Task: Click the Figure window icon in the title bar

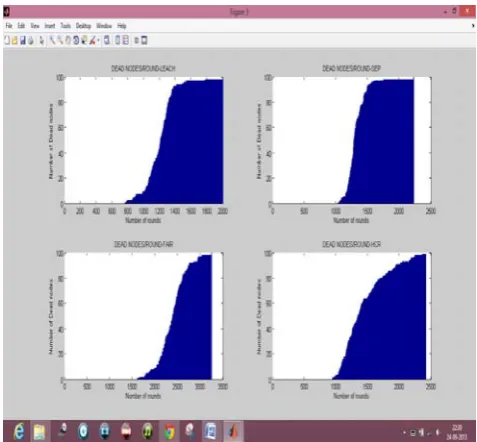Action: [x=7, y=12]
